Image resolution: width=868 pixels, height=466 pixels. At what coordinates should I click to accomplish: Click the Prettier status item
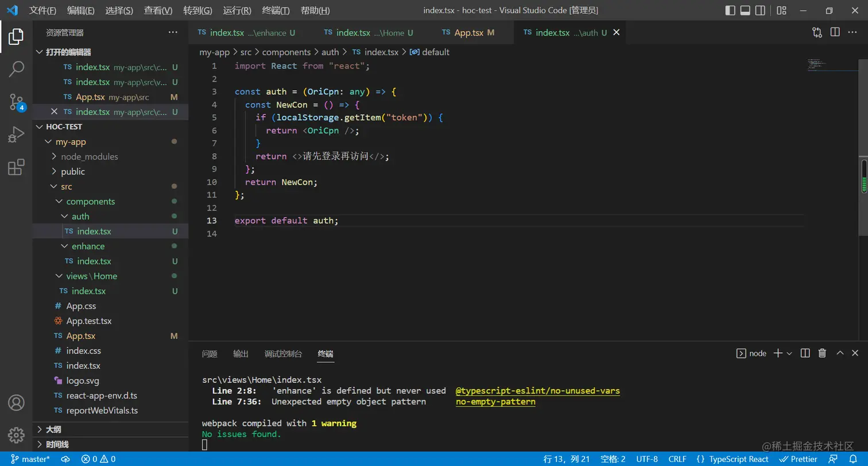[x=798, y=459]
